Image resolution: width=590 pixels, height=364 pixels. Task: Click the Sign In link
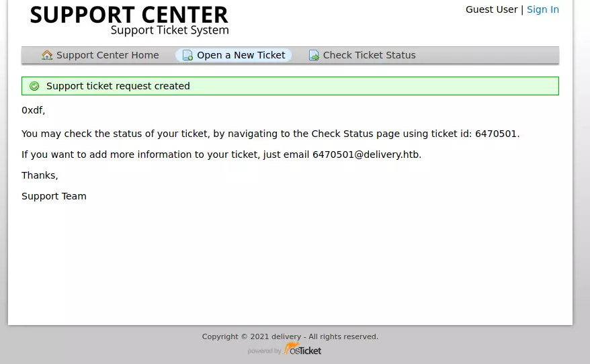pyautogui.click(x=542, y=9)
